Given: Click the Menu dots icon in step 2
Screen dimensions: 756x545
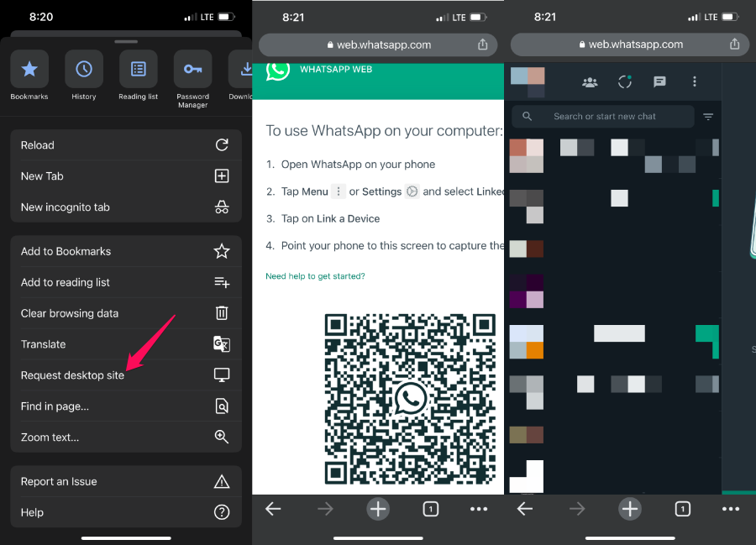Looking at the screenshot, I should coord(339,191).
